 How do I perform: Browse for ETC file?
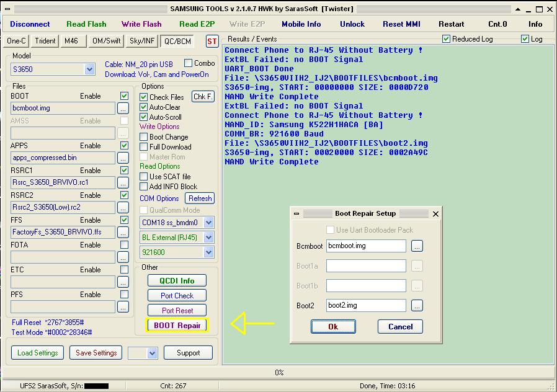pyautogui.click(x=123, y=282)
